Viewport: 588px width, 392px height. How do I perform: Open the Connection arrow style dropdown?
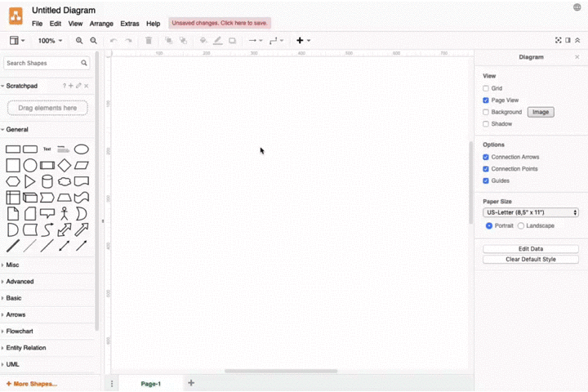pos(256,41)
